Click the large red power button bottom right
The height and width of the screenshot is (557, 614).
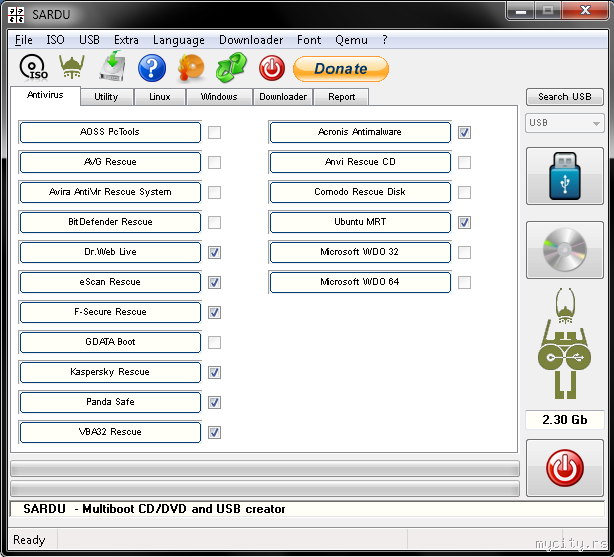coord(565,468)
